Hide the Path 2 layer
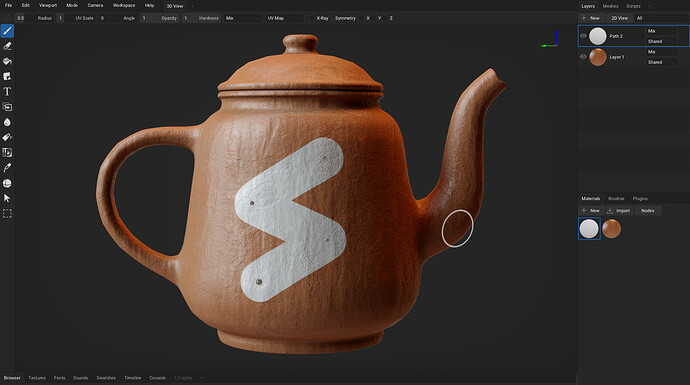The height and width of the screenshot is (385, 690). [x=583, y=36]
